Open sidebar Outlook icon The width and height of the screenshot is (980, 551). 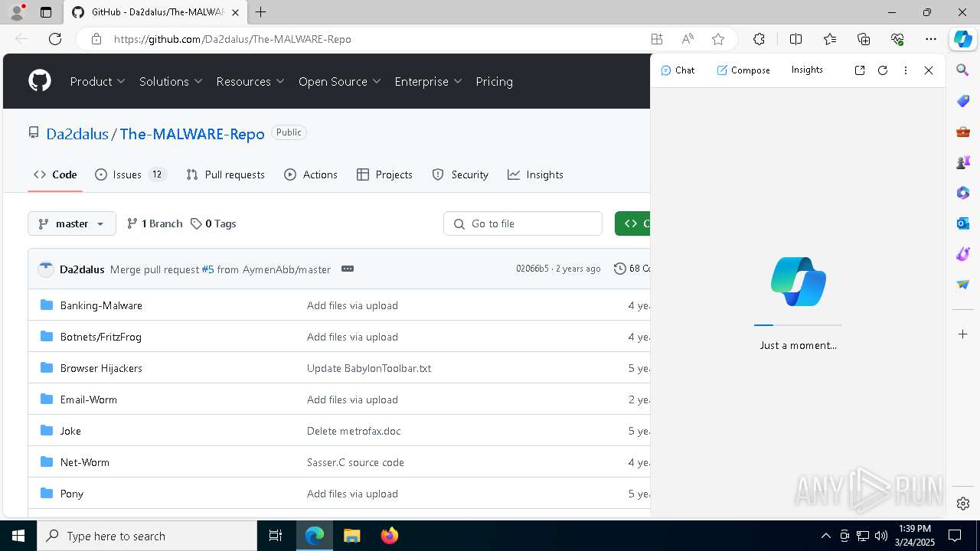pos(963,223)
